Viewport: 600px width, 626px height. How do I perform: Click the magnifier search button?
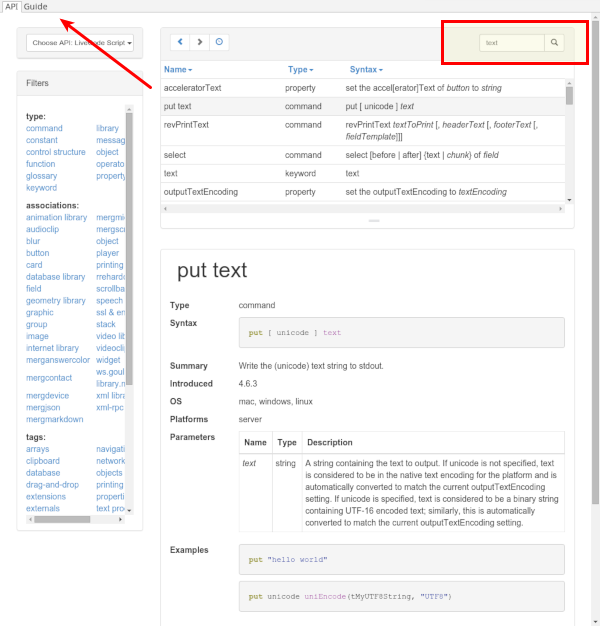tap(555, 43)
